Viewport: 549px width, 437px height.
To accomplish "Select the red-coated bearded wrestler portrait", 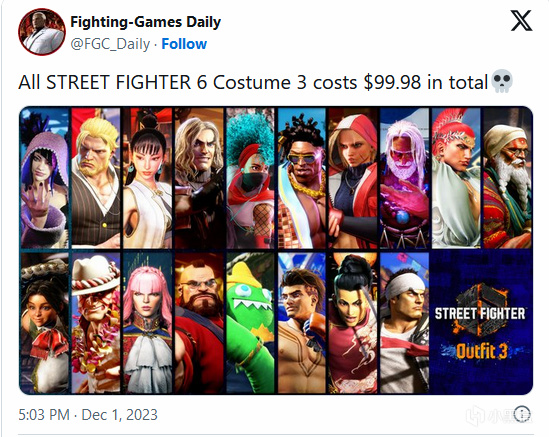I will coord(199,322).
